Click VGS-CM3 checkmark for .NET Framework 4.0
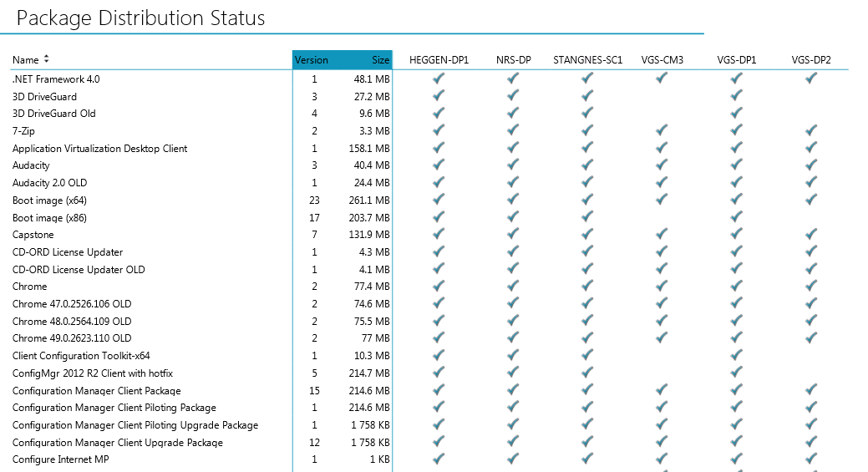Screen dimensions: 868x472 click(x=662, y=79)
